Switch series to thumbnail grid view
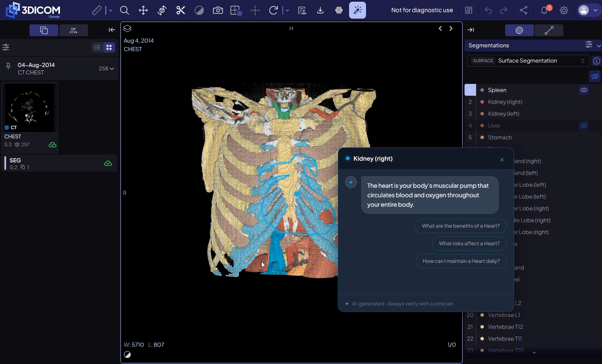The image size is (602, 364). click(109, 47)
